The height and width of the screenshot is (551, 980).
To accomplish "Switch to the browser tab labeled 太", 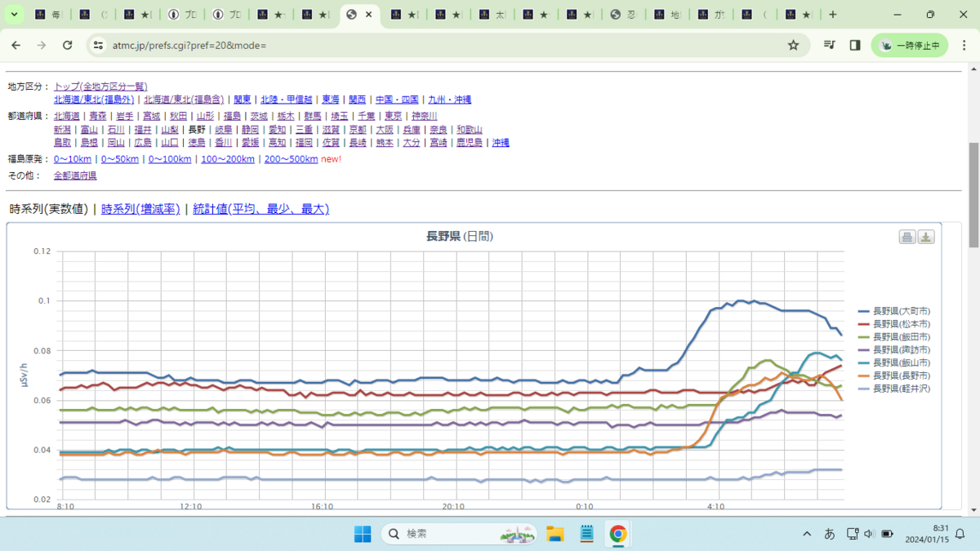I will 491,15.
